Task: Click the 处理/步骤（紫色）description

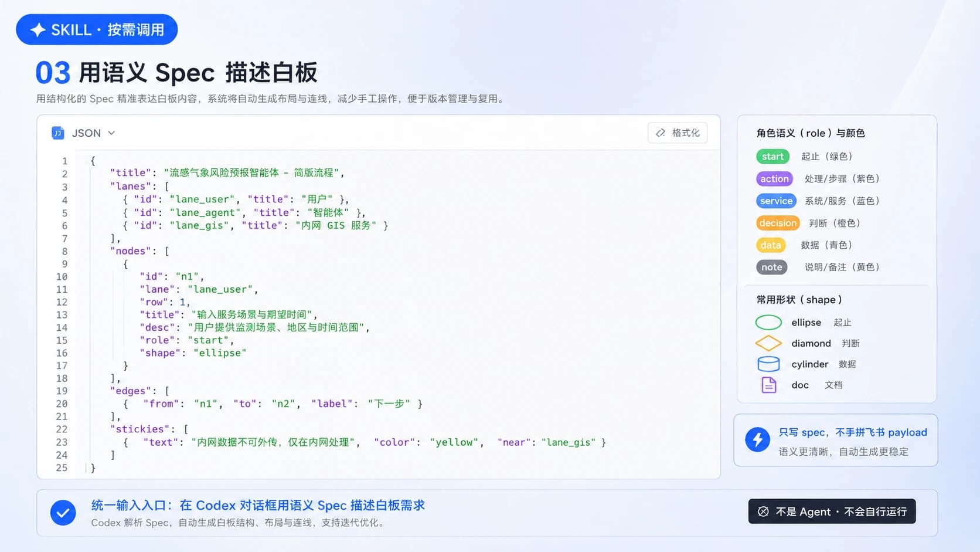Action: 842,179
